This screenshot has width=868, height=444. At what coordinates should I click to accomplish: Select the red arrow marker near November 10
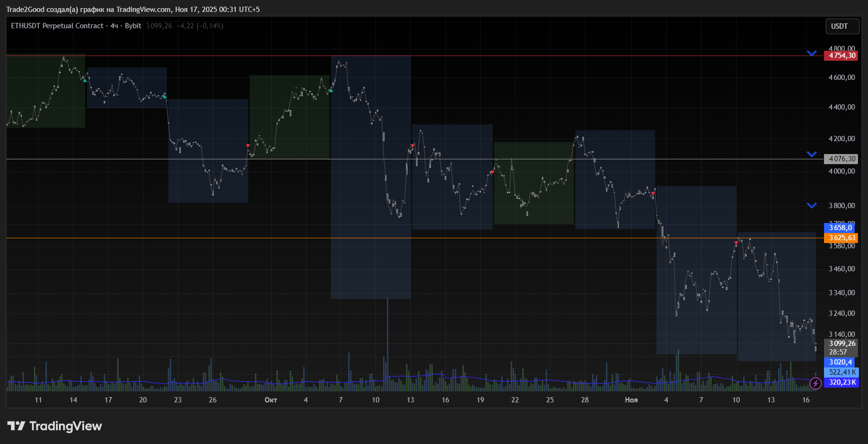pos(736,244)
